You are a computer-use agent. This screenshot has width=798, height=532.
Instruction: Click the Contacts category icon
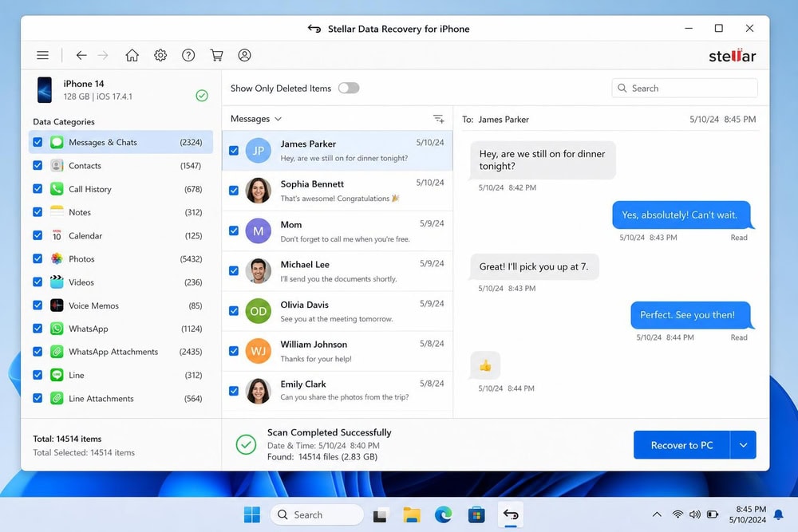point(57,166)
